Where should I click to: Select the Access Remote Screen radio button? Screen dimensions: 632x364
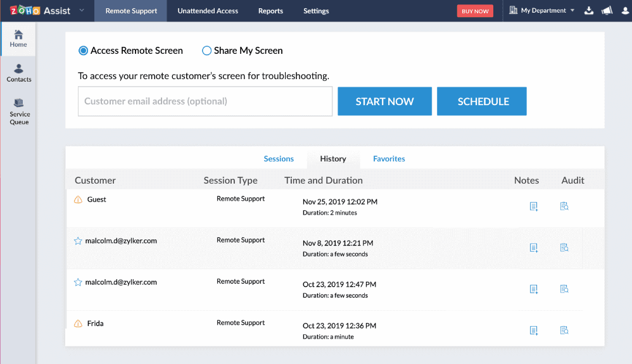coord(83,51)
